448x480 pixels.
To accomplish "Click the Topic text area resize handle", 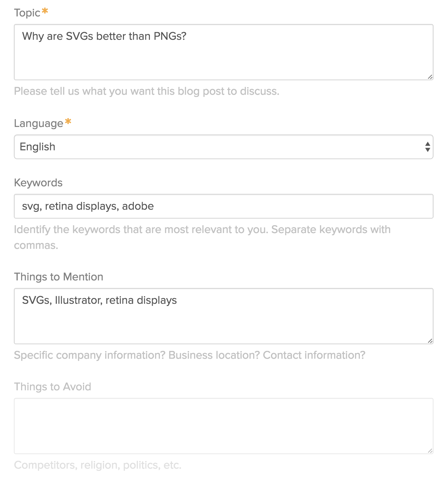I will [430, 77].
